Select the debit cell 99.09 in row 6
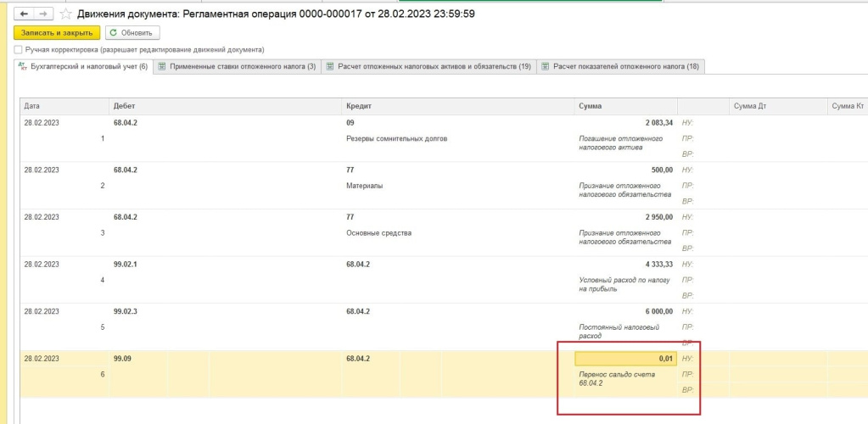 click(x=125, y=359)
